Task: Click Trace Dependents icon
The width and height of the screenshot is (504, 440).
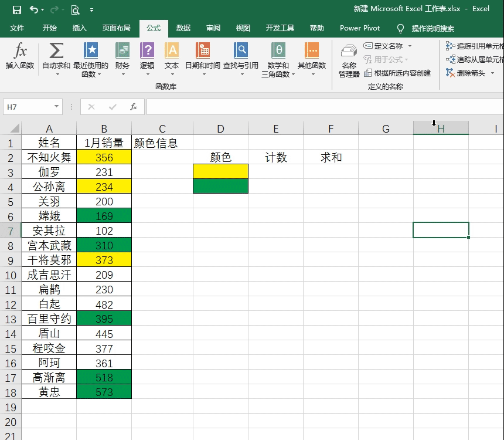Action: [450, 59]
